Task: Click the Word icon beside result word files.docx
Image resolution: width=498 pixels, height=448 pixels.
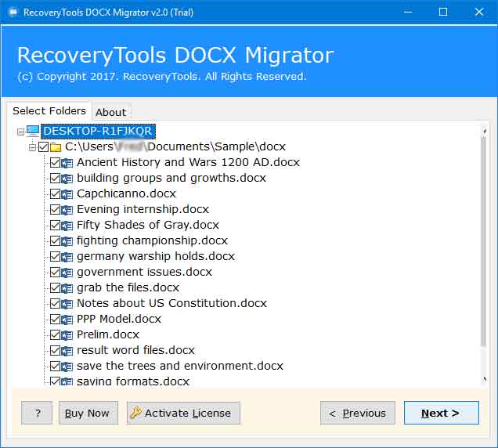Action: point(67,351)
